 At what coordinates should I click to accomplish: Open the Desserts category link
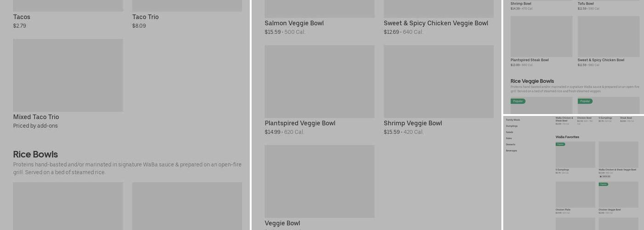click(x=511, y=144)
